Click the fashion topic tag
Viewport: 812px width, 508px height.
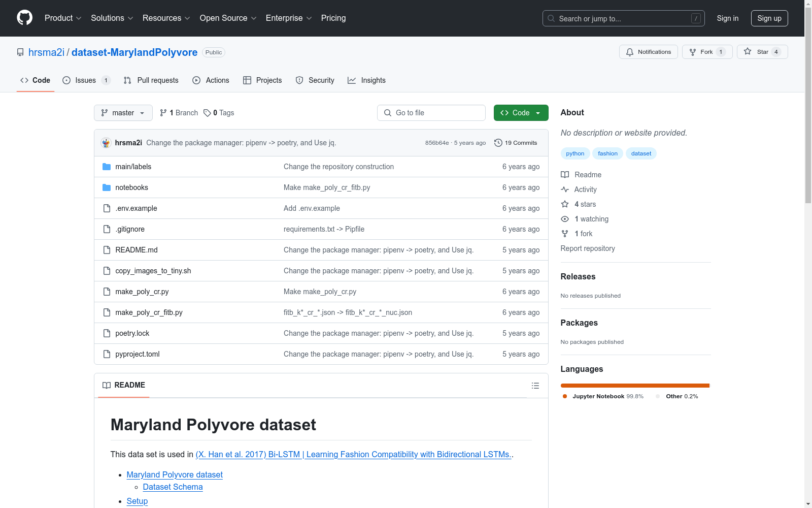click(x=607, y=153)
